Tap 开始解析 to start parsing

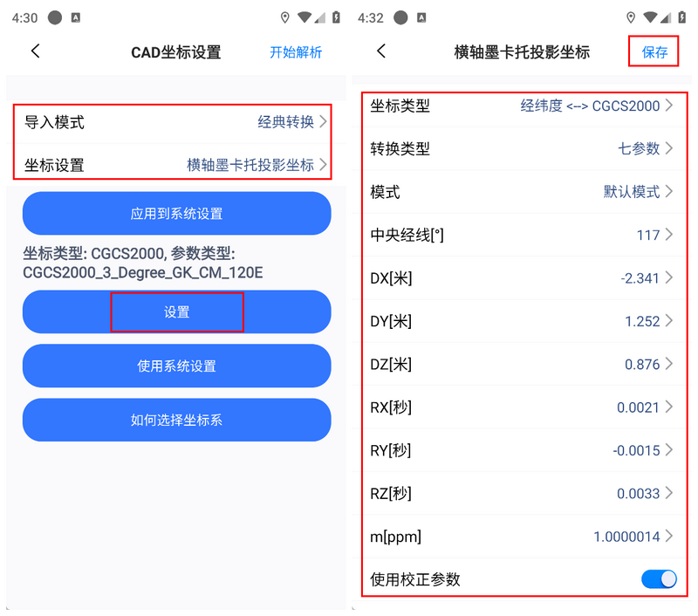coord(296,52)
